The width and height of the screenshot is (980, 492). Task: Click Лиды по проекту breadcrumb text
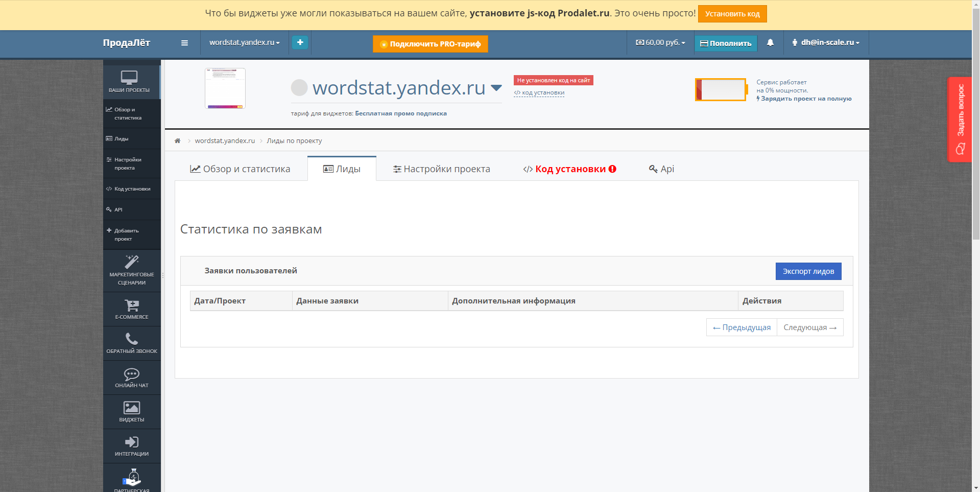pos(294,140)
